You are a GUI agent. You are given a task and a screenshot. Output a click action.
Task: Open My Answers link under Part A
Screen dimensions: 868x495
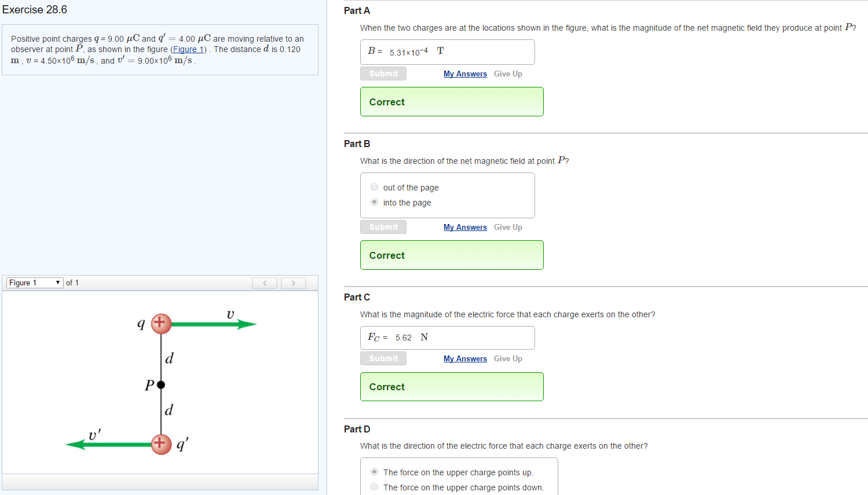pyautogui.click(x=465, y=74)
